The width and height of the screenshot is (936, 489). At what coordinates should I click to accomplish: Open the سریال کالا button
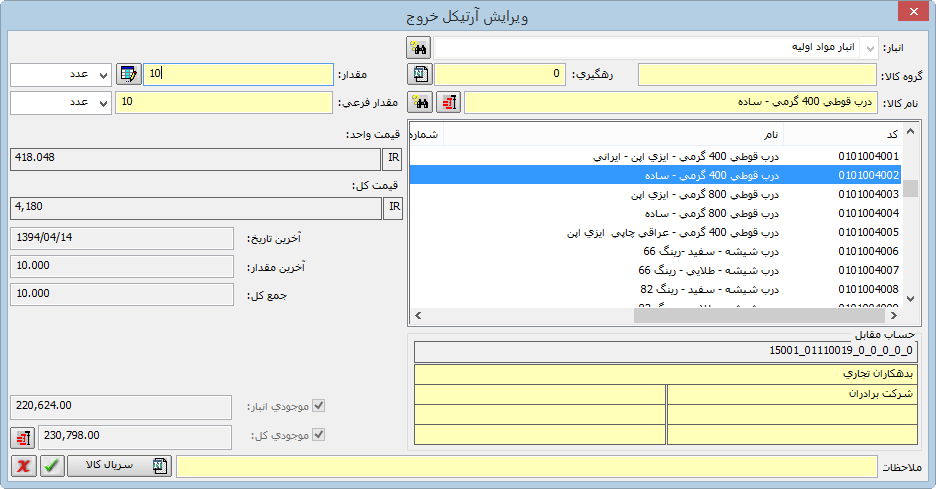[119, 466]
